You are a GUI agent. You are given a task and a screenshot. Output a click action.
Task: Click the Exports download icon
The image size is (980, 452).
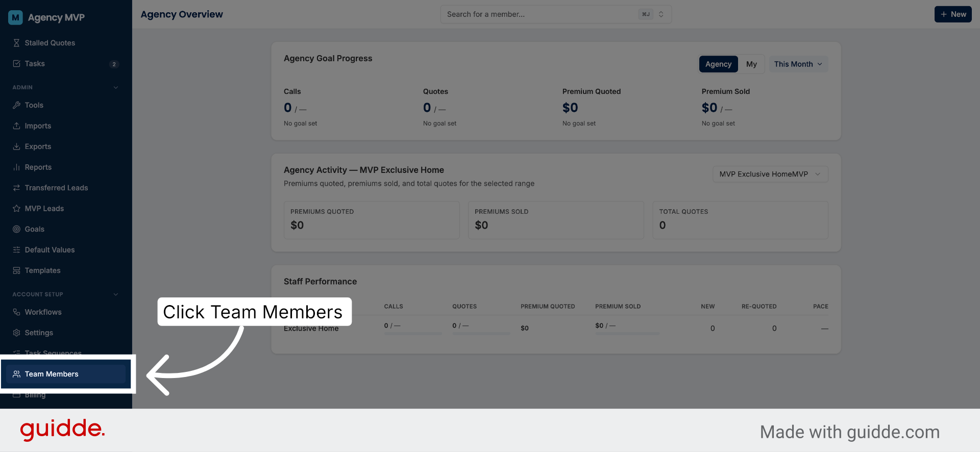coord(16,146)
